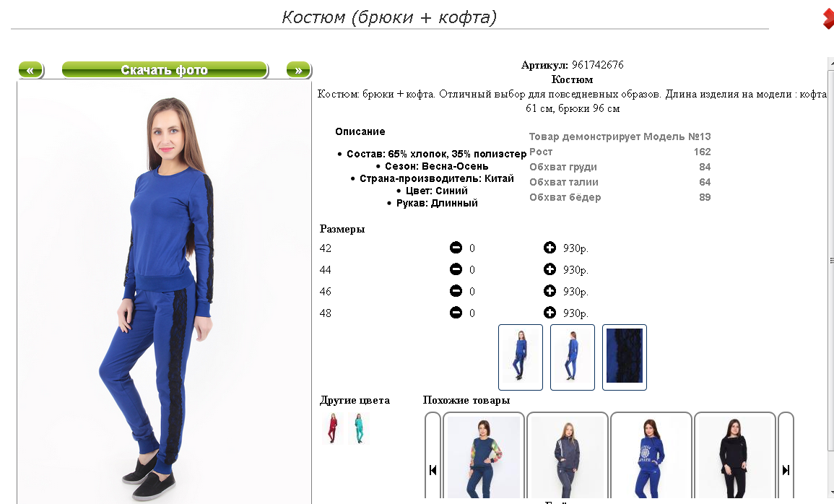This screenshot has height=504, width=834.
Task: Go to previous photo with left arrow button
Action: 30,69
